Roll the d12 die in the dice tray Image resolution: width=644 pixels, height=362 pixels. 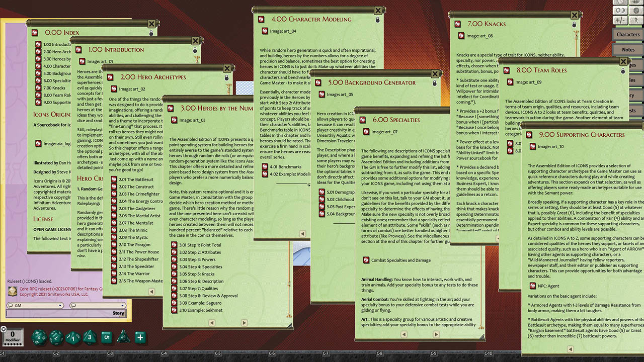tap(56, 337)
